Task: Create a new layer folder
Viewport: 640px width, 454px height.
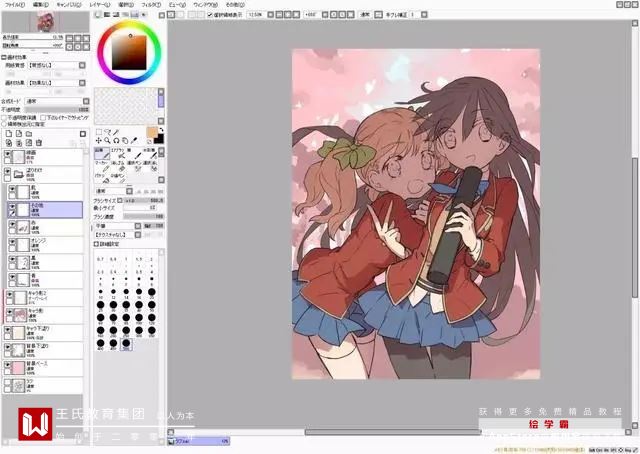Action: click(29, 134)
